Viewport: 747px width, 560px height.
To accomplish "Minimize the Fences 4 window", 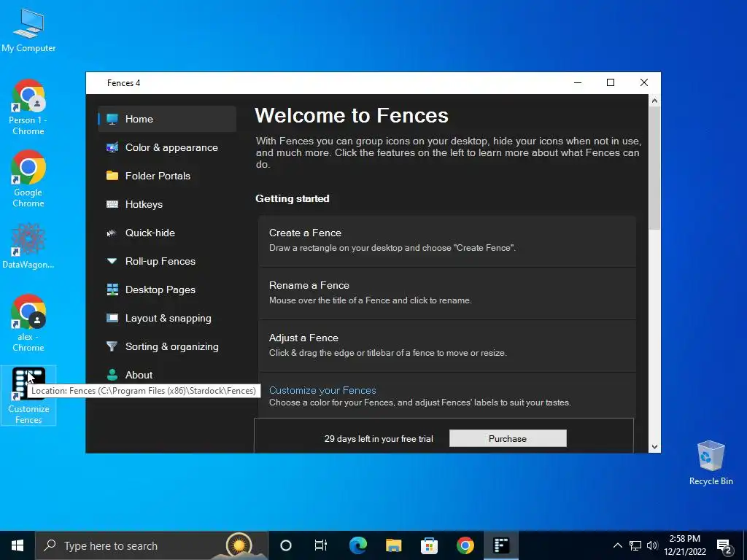I will [578, 83].
